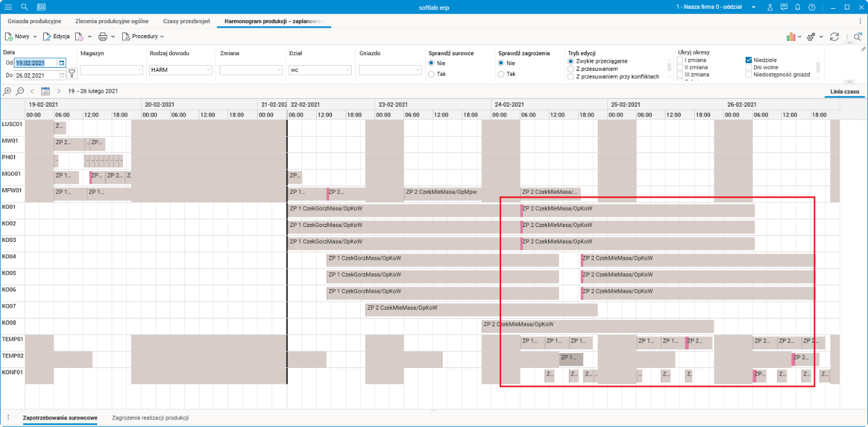This screenshot has width=868, height=427.
Task: Pin the filter panel
Action: point(863,48)
